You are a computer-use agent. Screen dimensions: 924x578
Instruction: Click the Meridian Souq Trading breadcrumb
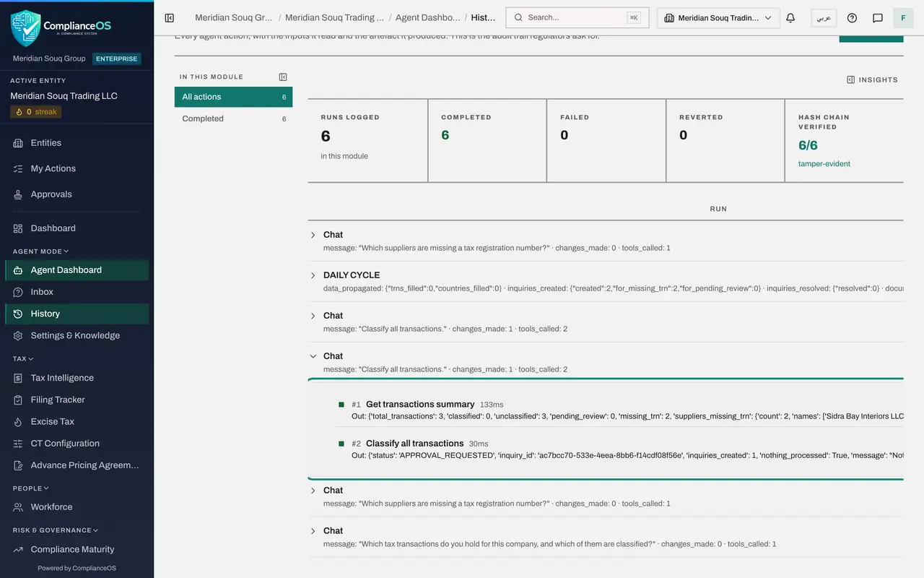click(x=334, y=17)
